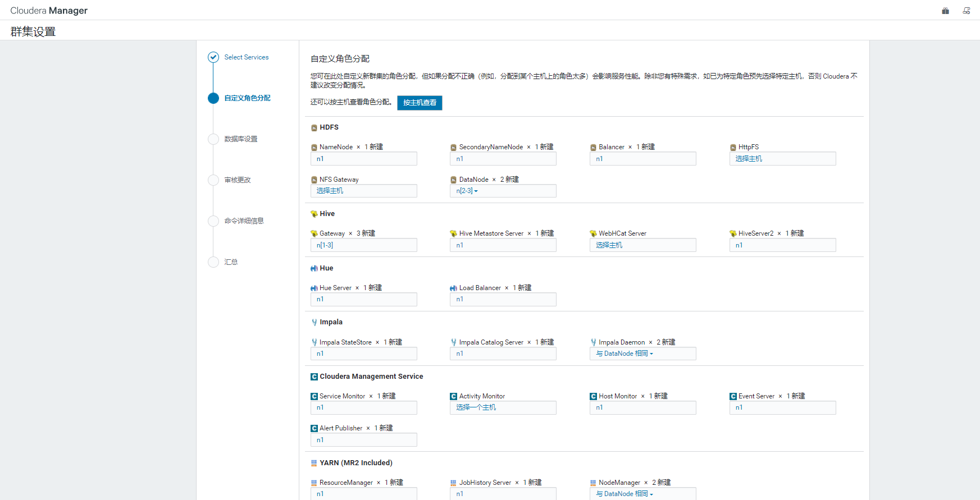The width and height of the screenshot is (980, 500).
Task: Click the Host Monitor n1 host field
Action: [x=642, y=407]
